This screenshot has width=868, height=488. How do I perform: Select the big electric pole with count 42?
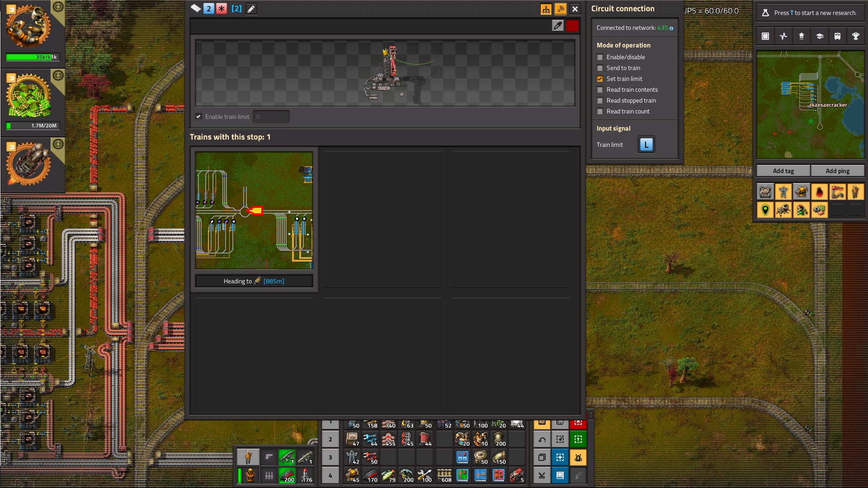(x=352, y=457)
